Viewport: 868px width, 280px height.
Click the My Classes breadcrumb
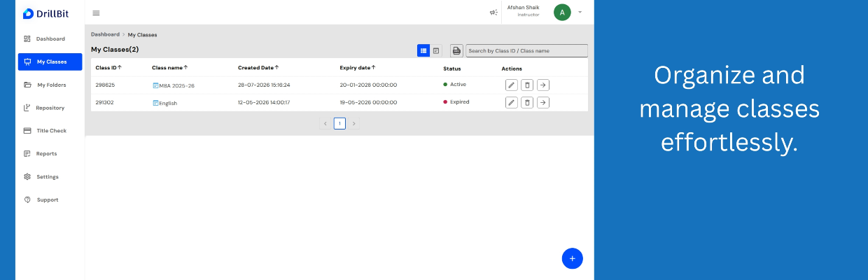point(142,34)
